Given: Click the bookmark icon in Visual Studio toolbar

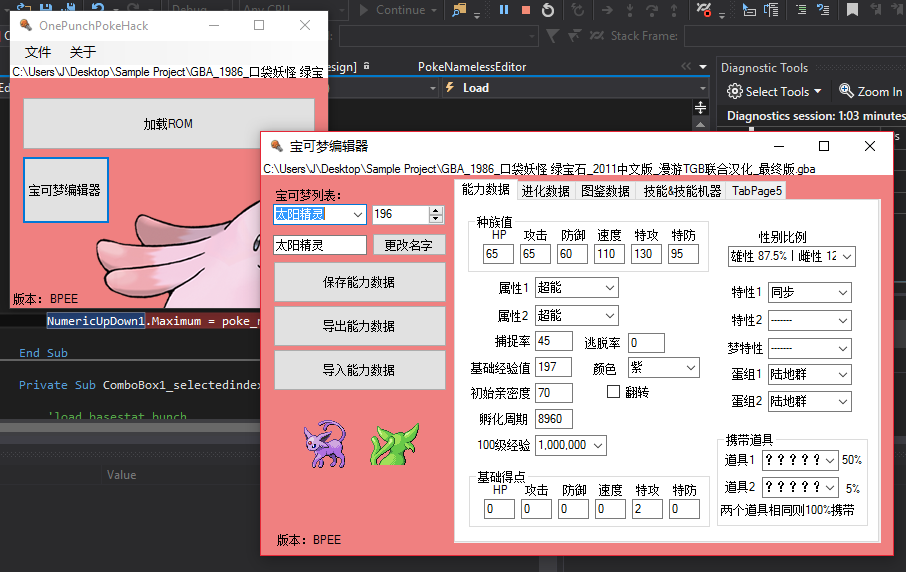Looking at the screenshot, I should [852, 9].
